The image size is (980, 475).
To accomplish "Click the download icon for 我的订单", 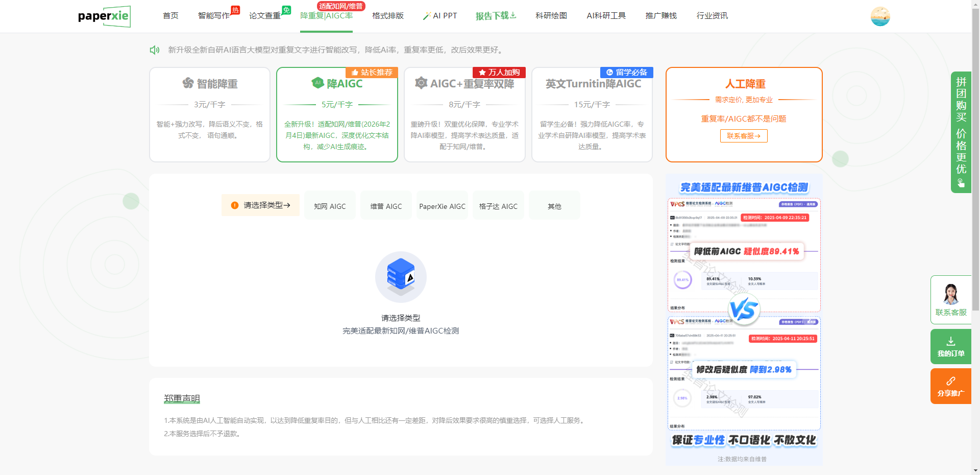I will [950, 341].
